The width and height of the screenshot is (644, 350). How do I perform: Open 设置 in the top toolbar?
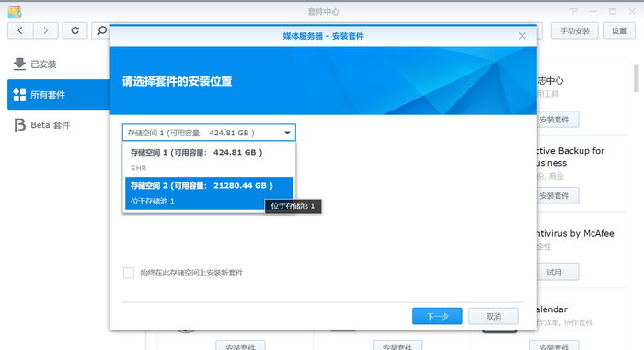coord(619,30)
